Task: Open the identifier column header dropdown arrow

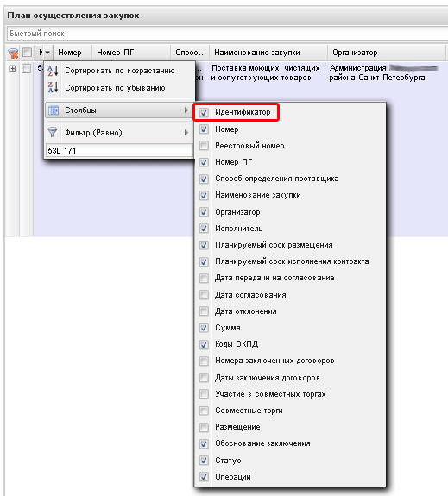Action: pos(47,53)
